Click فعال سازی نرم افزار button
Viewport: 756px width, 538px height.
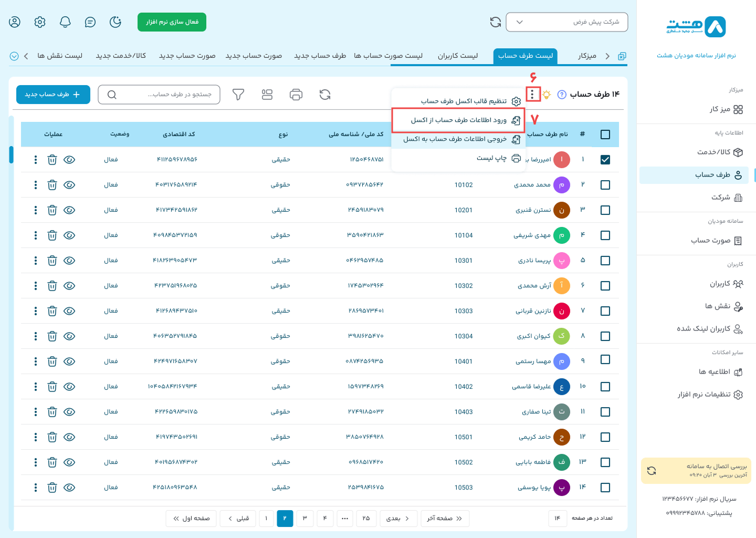(x=172, y=22)
